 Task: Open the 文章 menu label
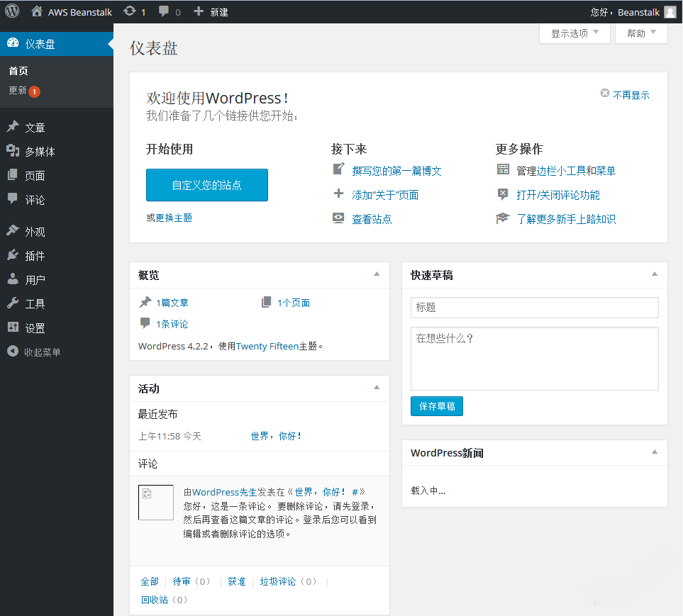coord(35,128)
